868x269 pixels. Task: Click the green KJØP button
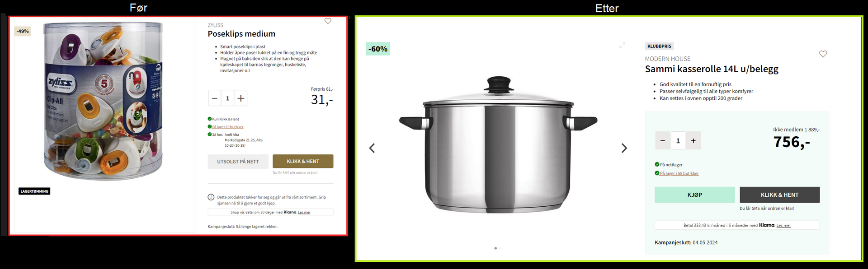[x=694, y=195]
